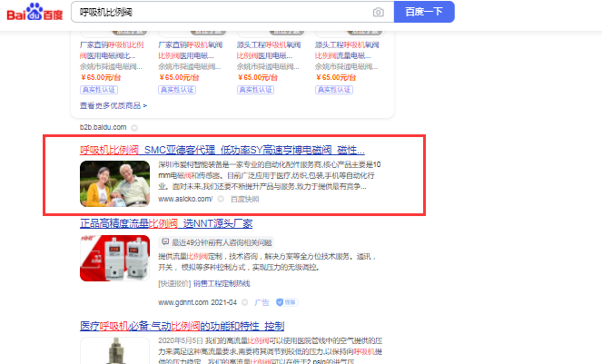Click the elderly couple thumbnail image
Image resolution: width=602 pixels, height=364 pixels.
[x=114, y=183]
